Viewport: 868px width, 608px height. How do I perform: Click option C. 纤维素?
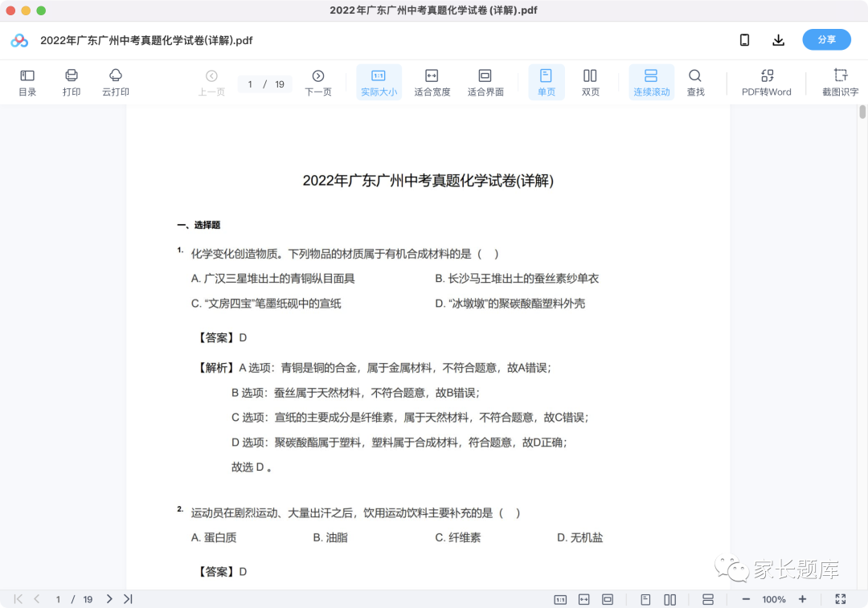(x=458, y=537)
